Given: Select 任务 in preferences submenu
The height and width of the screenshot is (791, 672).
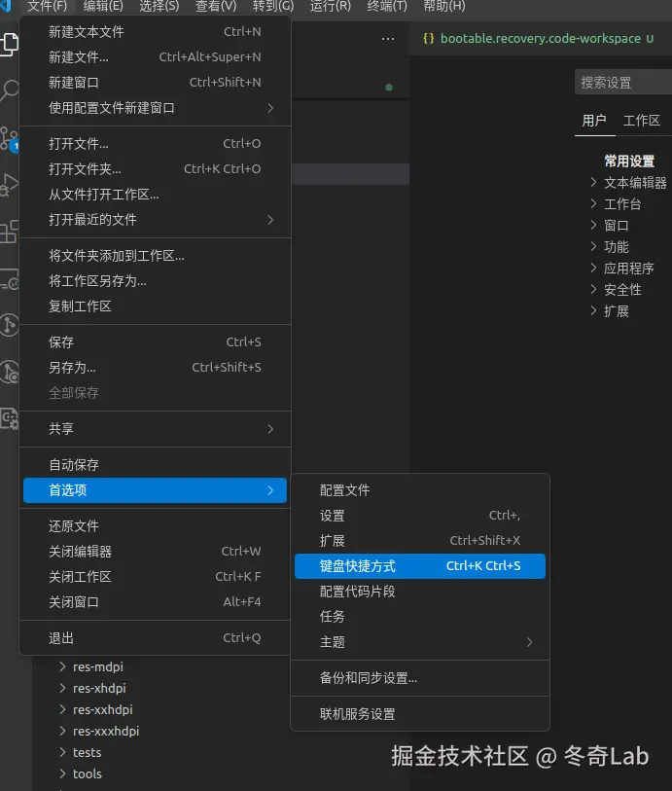Looking at the screenshot, I should [x=420, y=617].
